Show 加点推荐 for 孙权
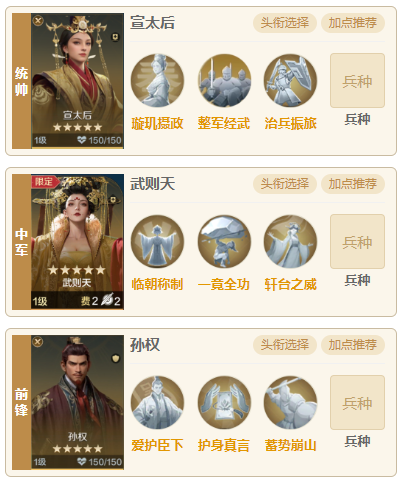Viewport: 400px width, 480px height. click(353, 345)
